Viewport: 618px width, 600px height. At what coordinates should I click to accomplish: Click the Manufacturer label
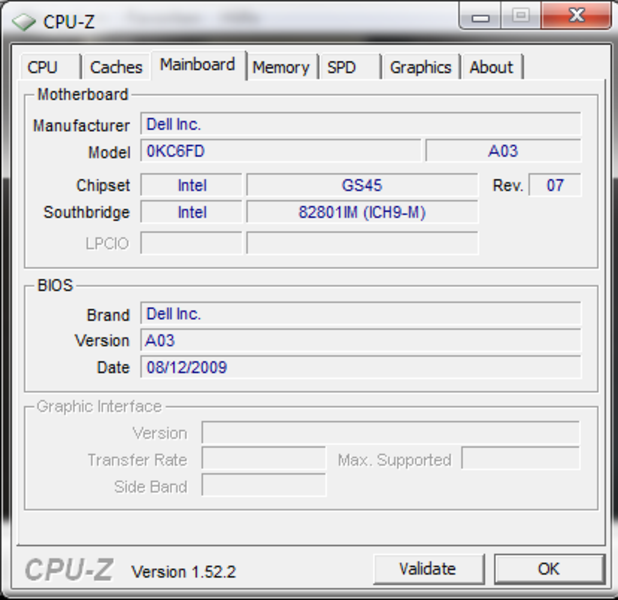pyautogui.click(x=81, y=126)
